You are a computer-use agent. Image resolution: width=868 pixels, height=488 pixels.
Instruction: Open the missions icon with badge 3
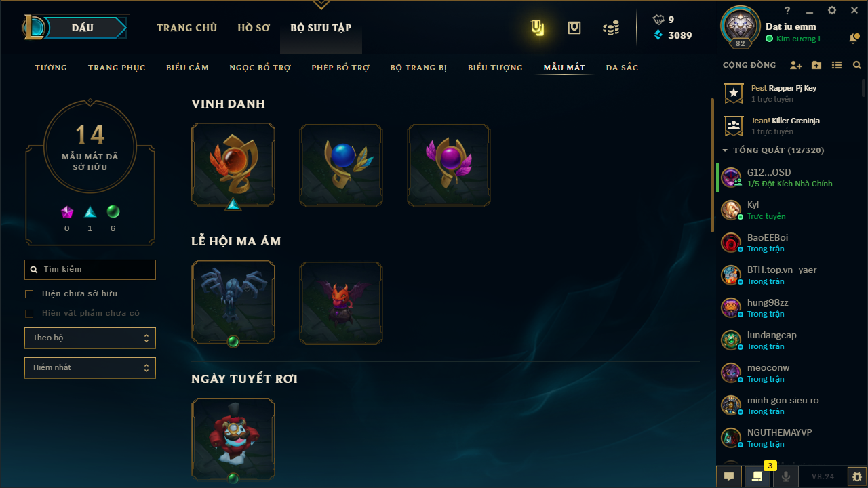tap(757, 476)
